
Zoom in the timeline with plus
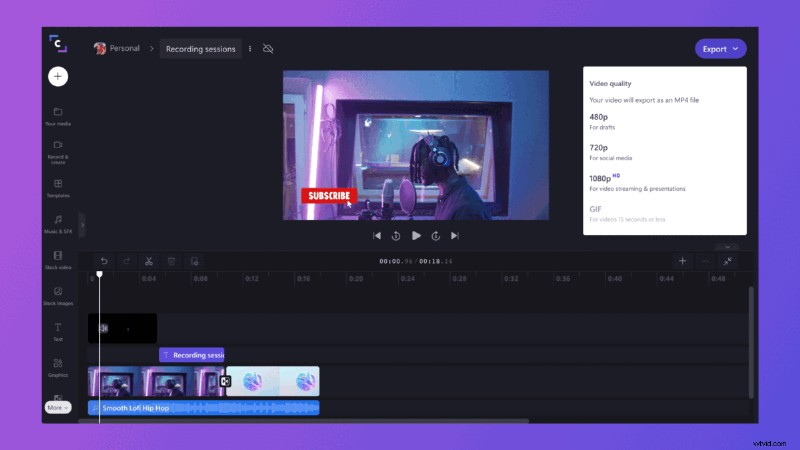click(682, 261)
